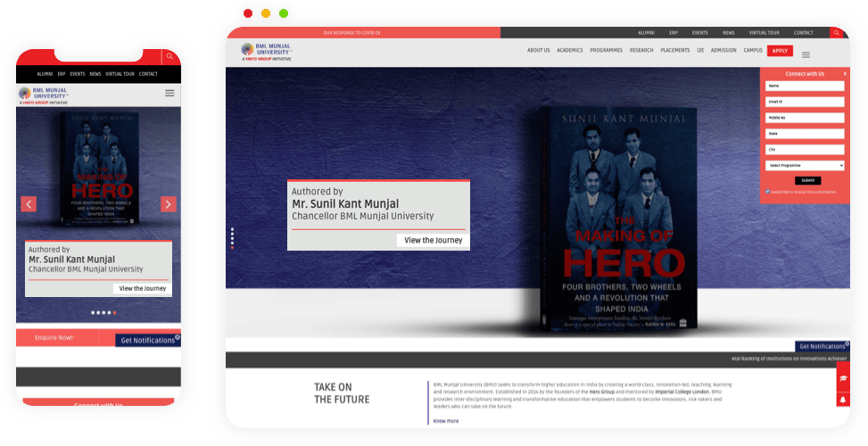Go to previous slide on phone carousel
This screenshot has height=446, width=868.
point(29,204)
